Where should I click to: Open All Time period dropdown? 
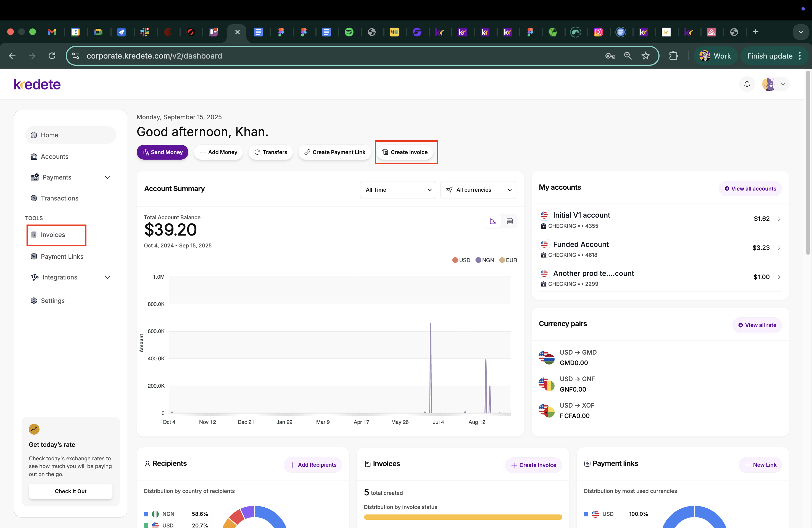click(398, 190)
